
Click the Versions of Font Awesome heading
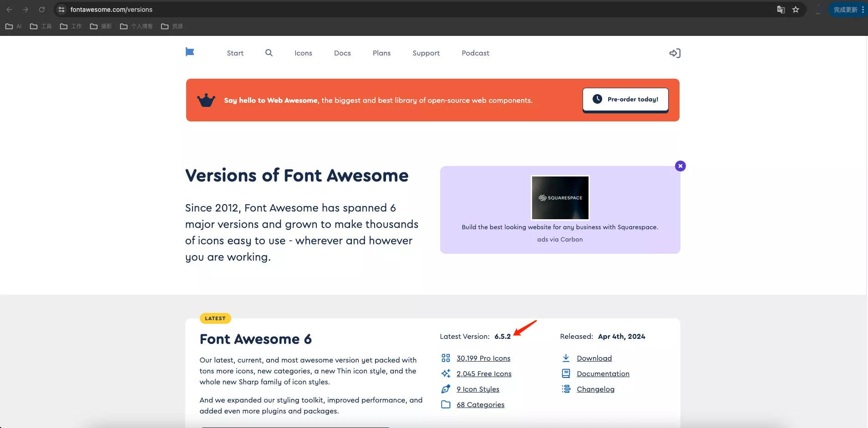[297, 176]
